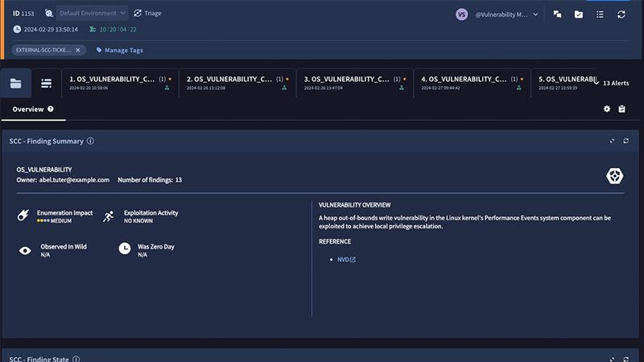Screen dimensions: 644x362
Task: Open the NVD reference link
Action: tap(346, 259)
